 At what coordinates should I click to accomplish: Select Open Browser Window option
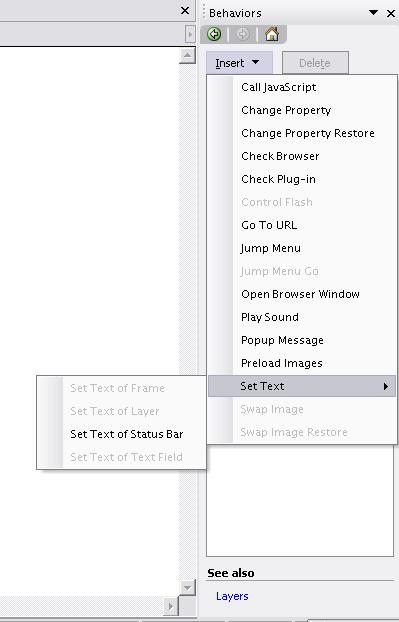(x=300, y=294)
